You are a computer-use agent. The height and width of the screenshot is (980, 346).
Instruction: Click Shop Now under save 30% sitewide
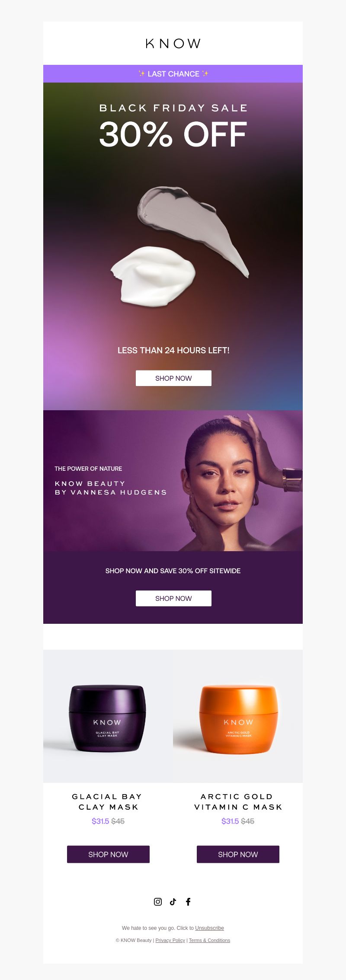(x=173, y=598)
